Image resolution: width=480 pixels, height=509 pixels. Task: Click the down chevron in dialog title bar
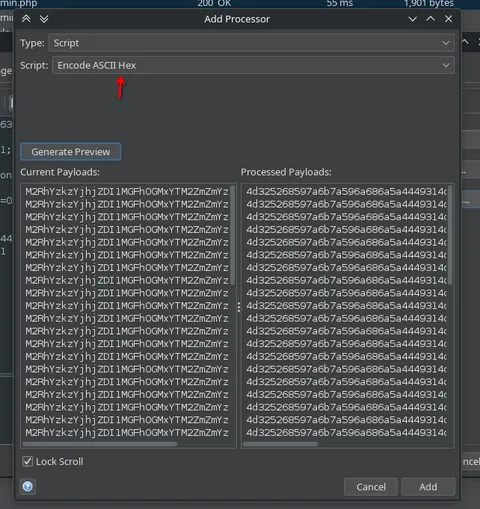pos(412,19)
